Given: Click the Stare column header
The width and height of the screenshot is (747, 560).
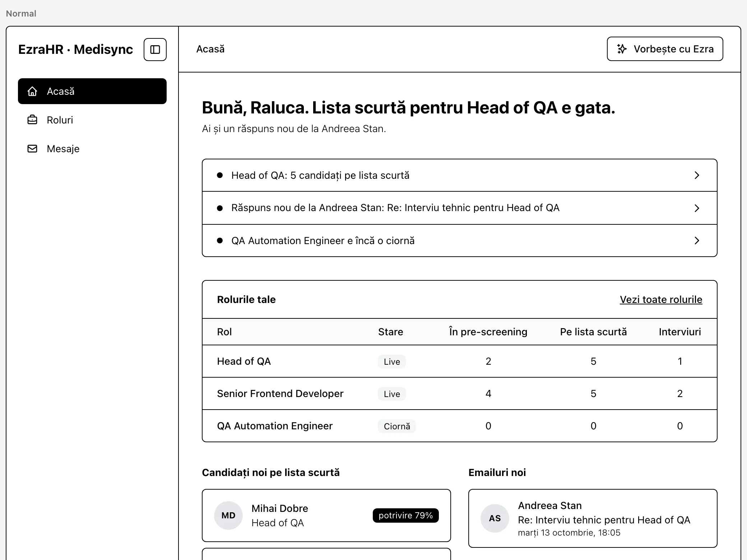Looking at the screenshot, I should tap(390, 332).
